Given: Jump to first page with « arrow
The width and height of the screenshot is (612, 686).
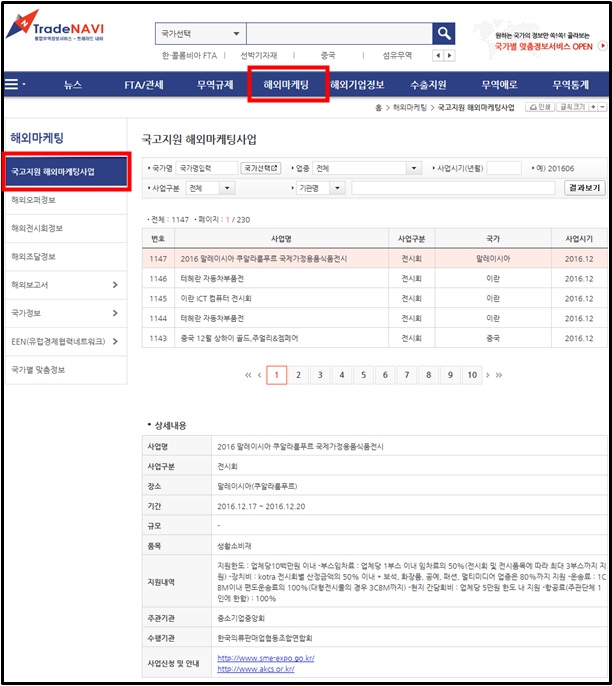Looking at the screenshot, I should [x=248, y=375].
